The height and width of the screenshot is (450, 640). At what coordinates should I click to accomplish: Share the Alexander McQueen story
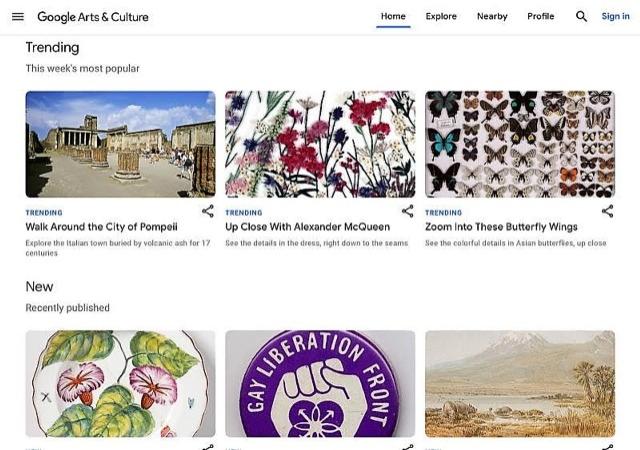point(408,211)
